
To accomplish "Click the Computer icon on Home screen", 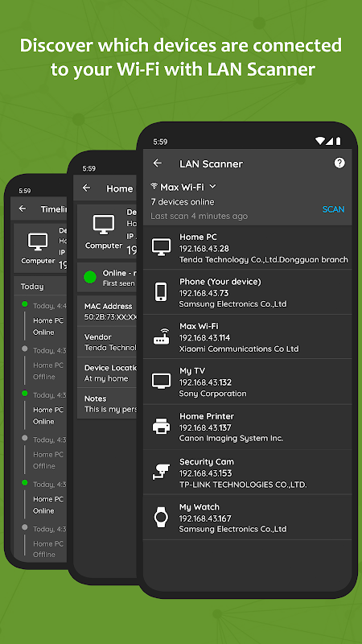I will pos(104,225).
